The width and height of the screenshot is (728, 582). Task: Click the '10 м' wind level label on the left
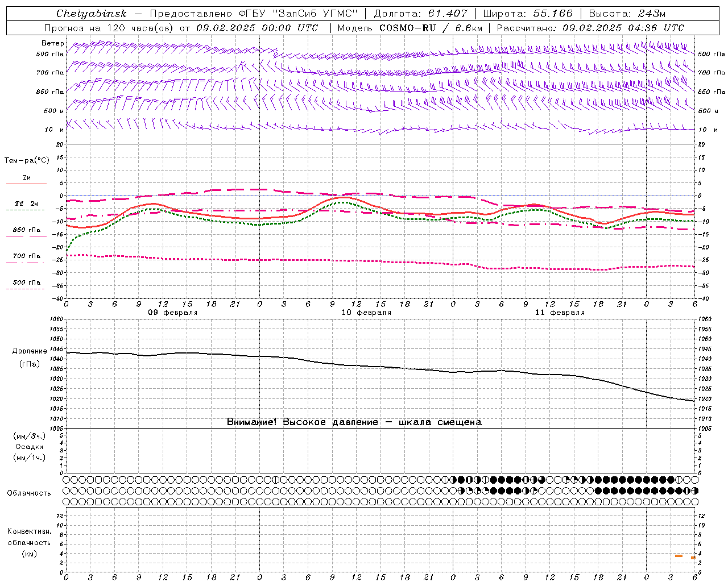tap(54, 130)
